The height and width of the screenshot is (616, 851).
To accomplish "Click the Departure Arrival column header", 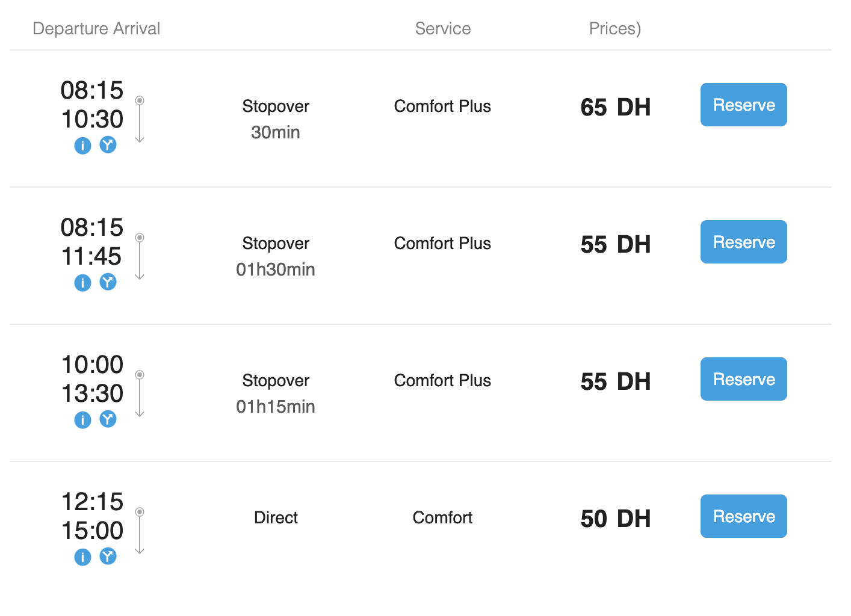I will pos(96,28).
